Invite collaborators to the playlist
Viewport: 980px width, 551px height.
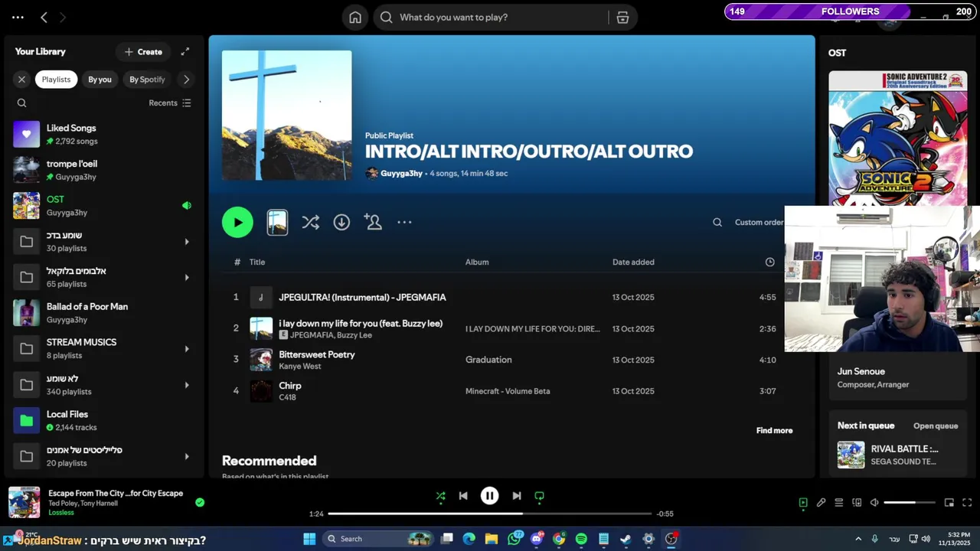(373, 223)
